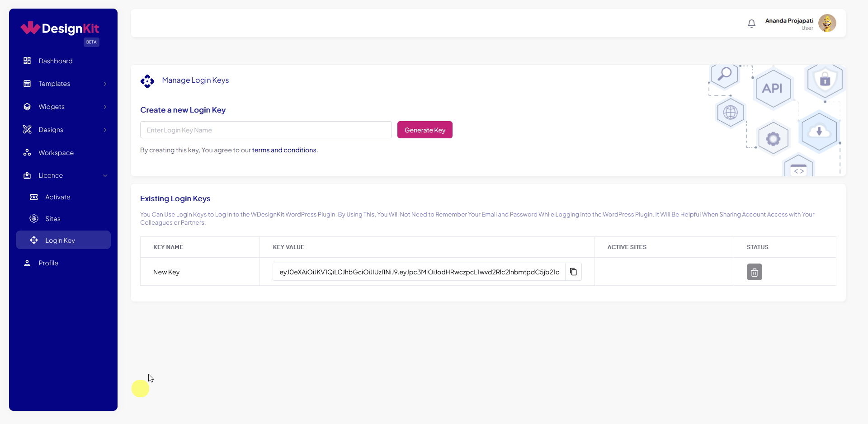Image resolution: width=868 pixels, height=424 pixels.
Task: Select the Activate licence icon
Action: [33, 197]
